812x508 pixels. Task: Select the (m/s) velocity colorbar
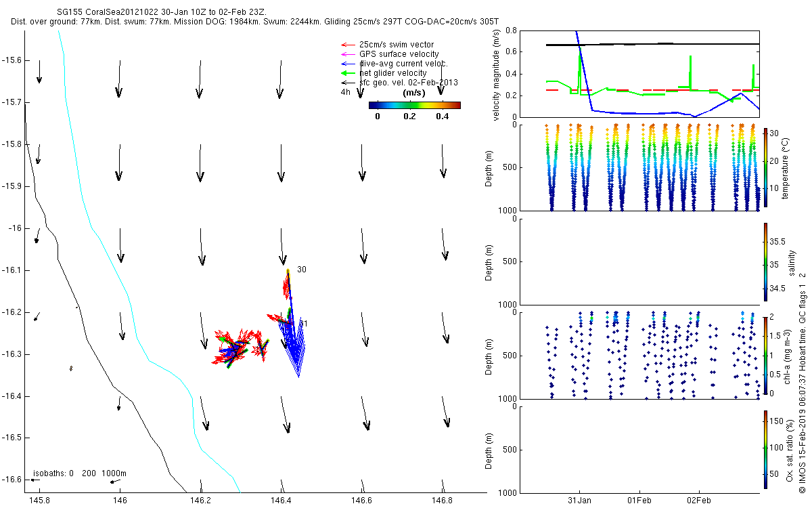[414, 105]
